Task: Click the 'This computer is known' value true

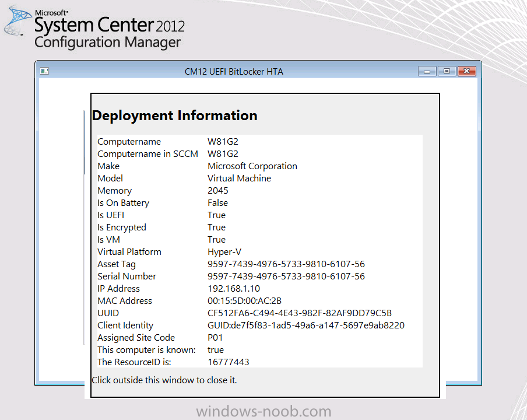Action: pos(216,350)
